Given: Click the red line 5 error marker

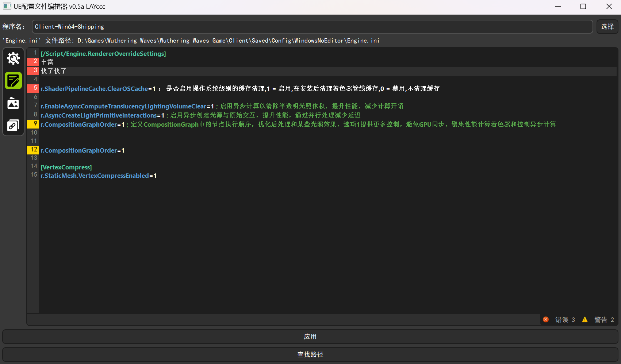Looking at the screenshot, I should coord(33,88).
